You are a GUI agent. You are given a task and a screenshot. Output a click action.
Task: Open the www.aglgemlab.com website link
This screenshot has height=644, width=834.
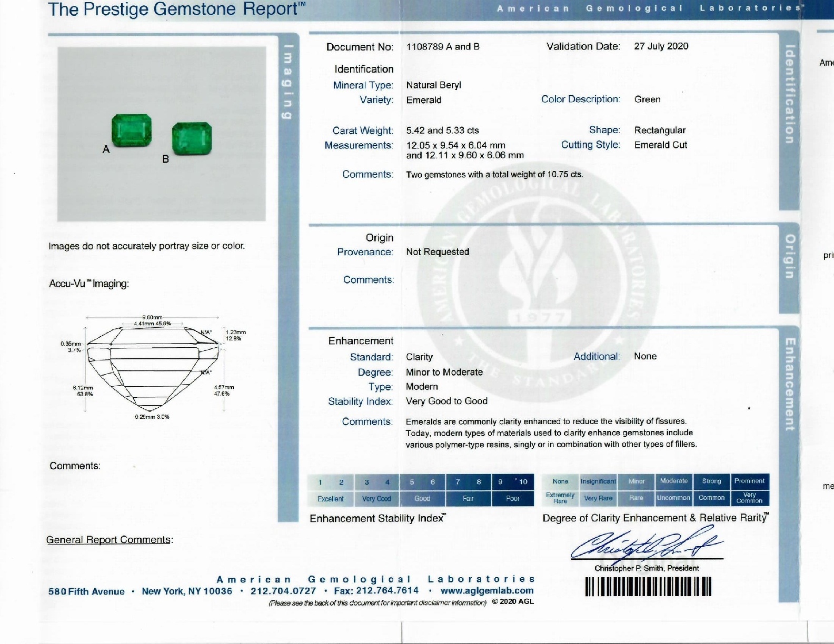487,591
